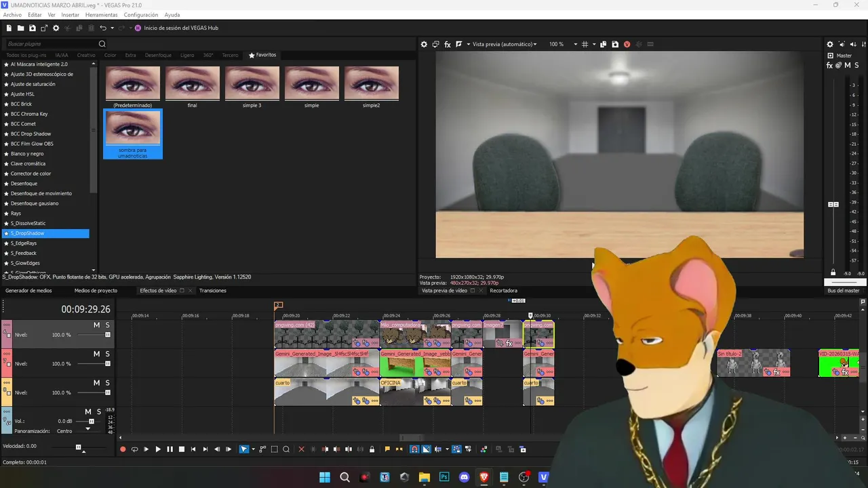Copy snapshot to clipboard icon in preview
This screenshot has width=868, height=488.
(x=604, y=44)
